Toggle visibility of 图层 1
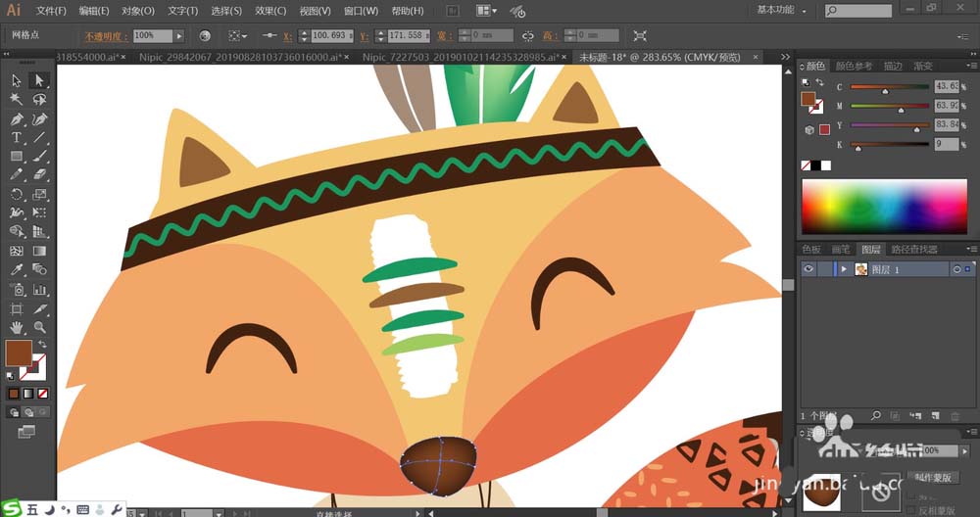 pos(809,269)
